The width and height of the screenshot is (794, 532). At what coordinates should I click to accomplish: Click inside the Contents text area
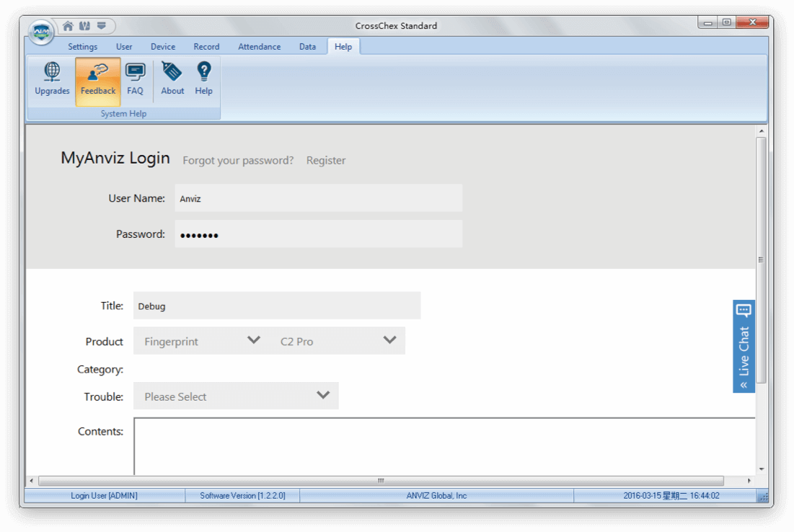point(444,445)
